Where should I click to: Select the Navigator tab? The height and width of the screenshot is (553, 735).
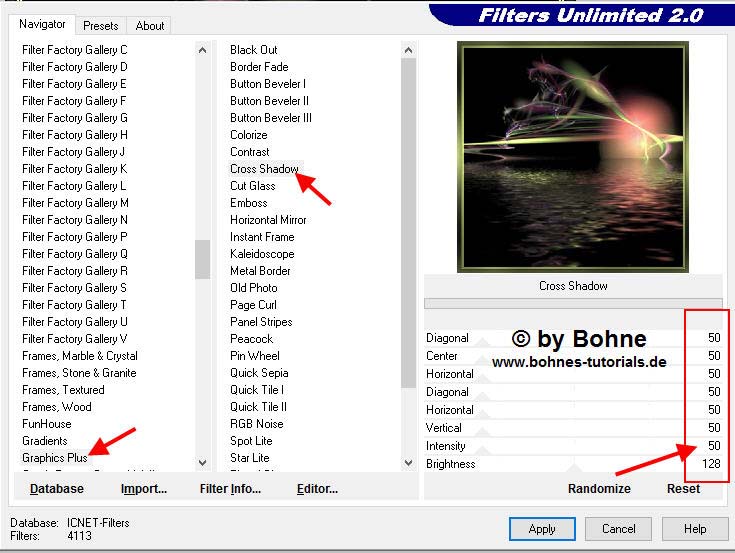43,24
